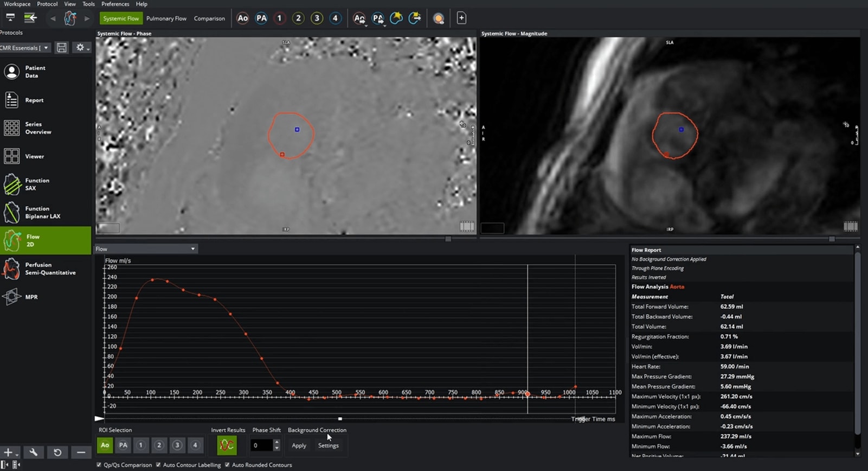Screen dimensions: 868x471
Task: Toggle the Auto Rounded Contours checkbox
Action: point(227,465)
